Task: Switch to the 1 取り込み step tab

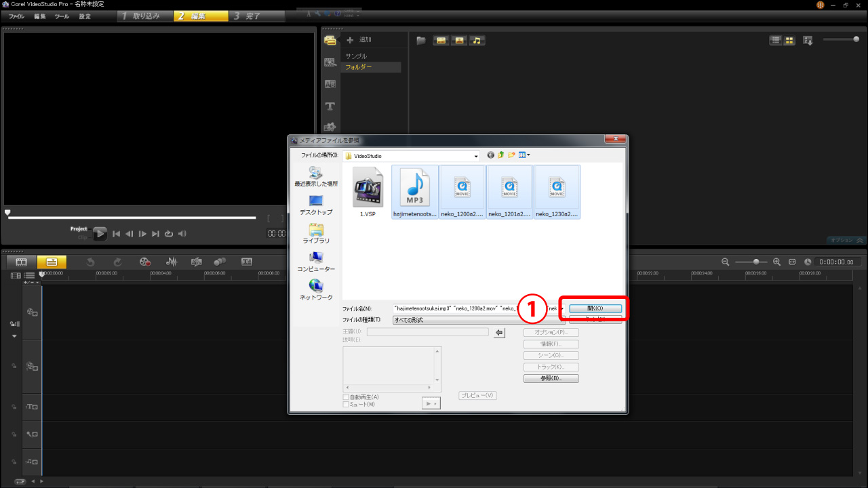Action: pos(141,16)
